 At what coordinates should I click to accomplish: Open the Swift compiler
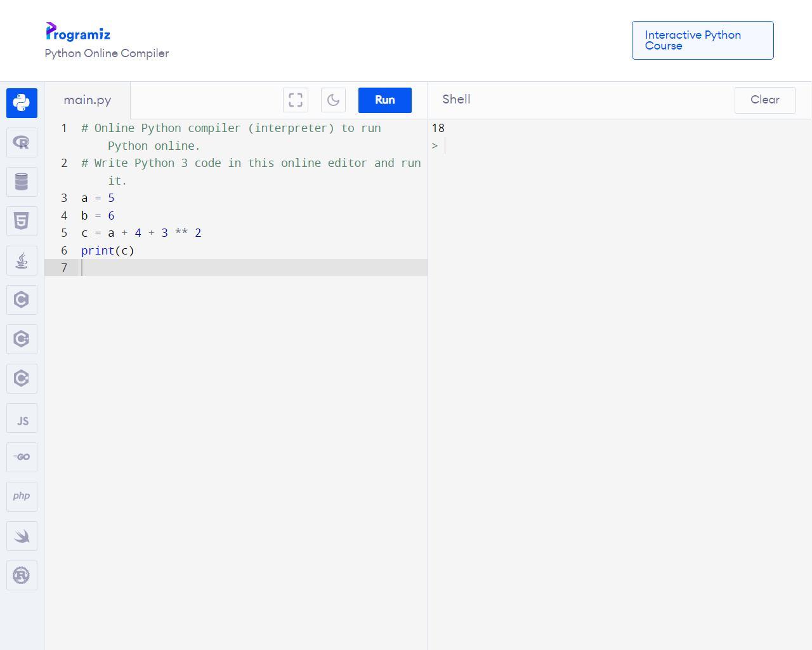(x=22, y=536)
